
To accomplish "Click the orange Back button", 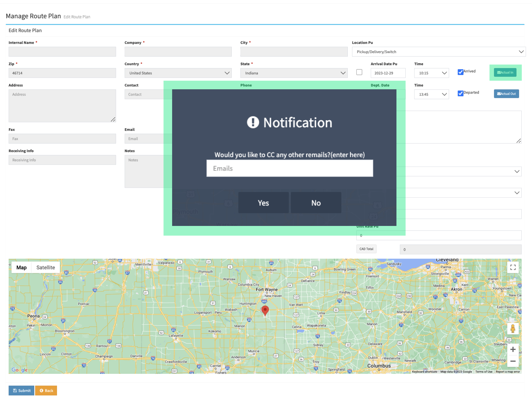I will point(46,391).
